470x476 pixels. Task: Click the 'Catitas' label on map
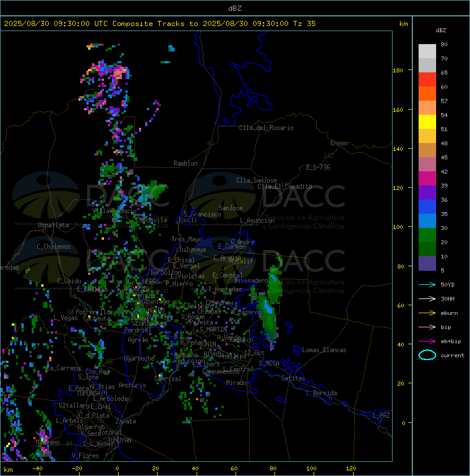pos(293,378)
